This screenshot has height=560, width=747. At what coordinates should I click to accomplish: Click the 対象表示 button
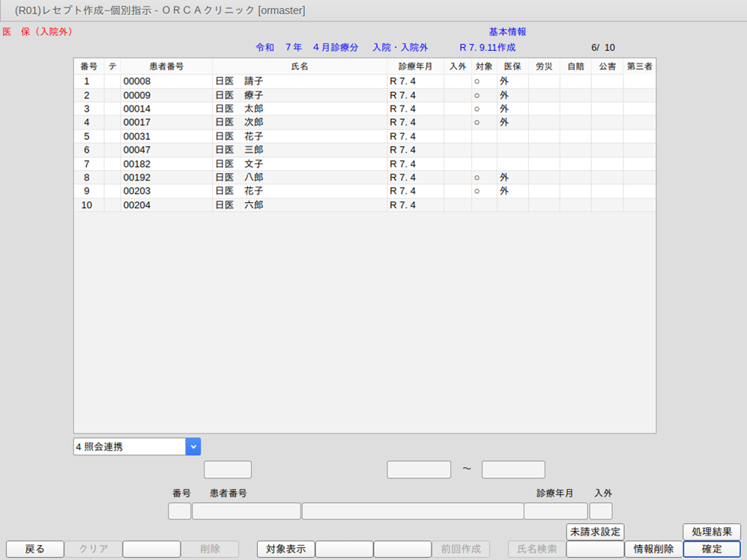[x=285, y=549]
